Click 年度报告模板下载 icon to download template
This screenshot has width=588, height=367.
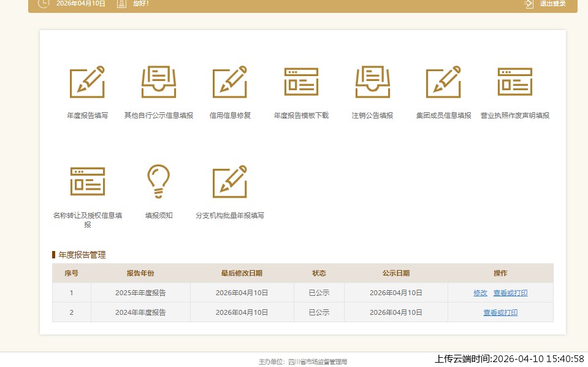pyautogui.click(x=300, y=81)
